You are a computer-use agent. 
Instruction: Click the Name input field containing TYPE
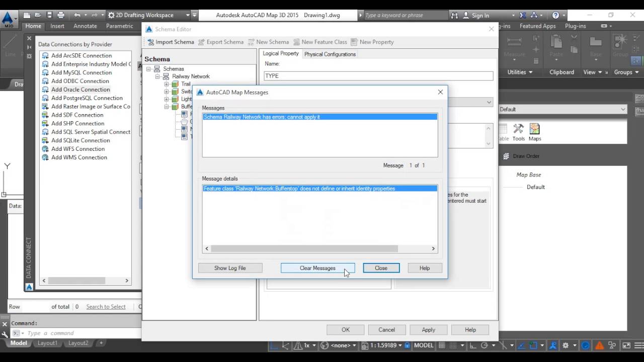(378, 76)
